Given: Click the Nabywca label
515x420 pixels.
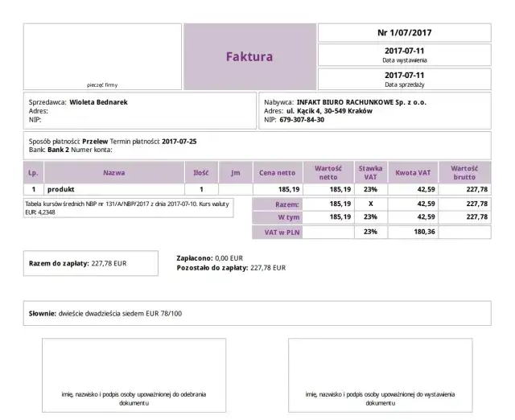Looking at the screenshot, I should (x=279, y=102).
